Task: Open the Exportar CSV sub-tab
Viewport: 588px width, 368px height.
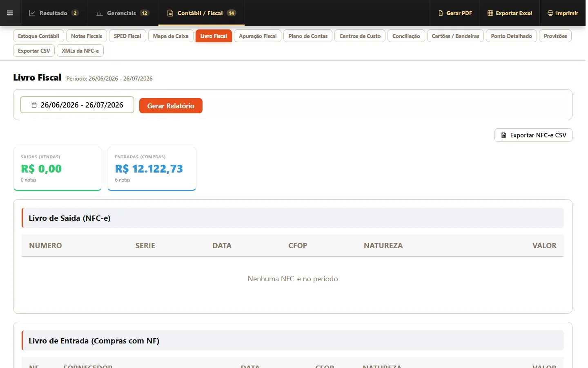Action: (34, 51)
